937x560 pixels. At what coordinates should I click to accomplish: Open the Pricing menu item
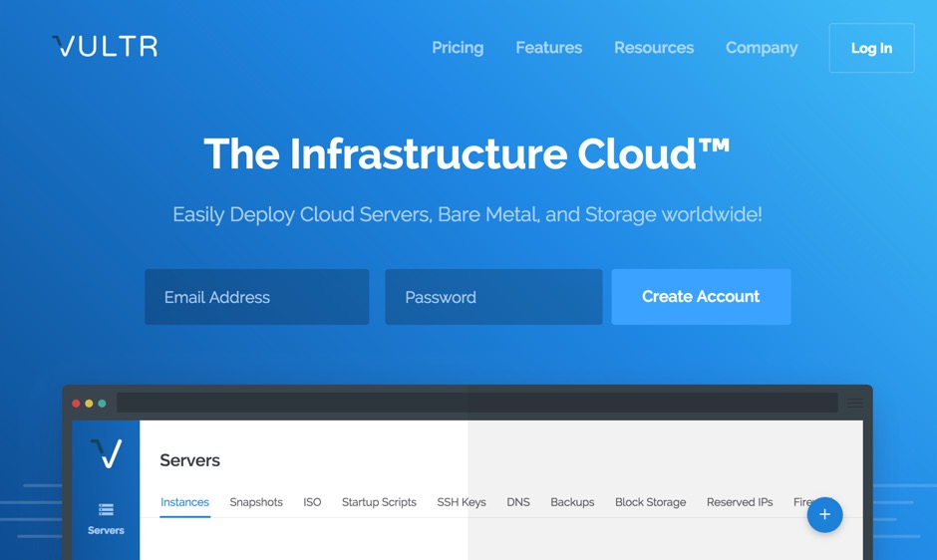458,48
